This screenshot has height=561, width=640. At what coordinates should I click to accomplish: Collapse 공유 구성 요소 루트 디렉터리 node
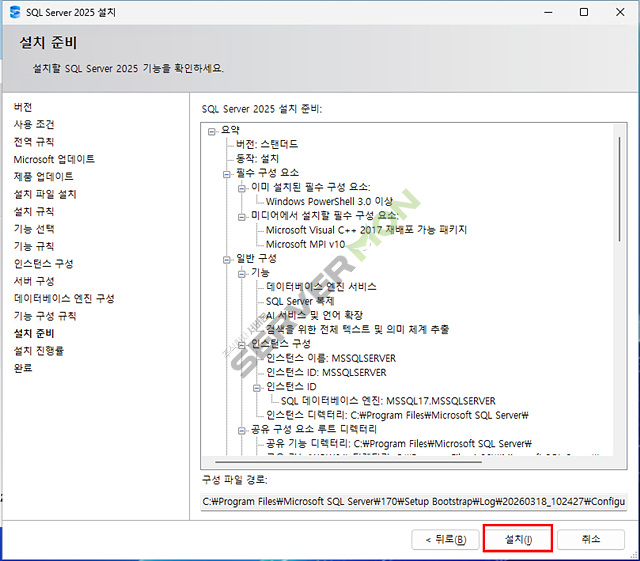[x=242, y=430]
